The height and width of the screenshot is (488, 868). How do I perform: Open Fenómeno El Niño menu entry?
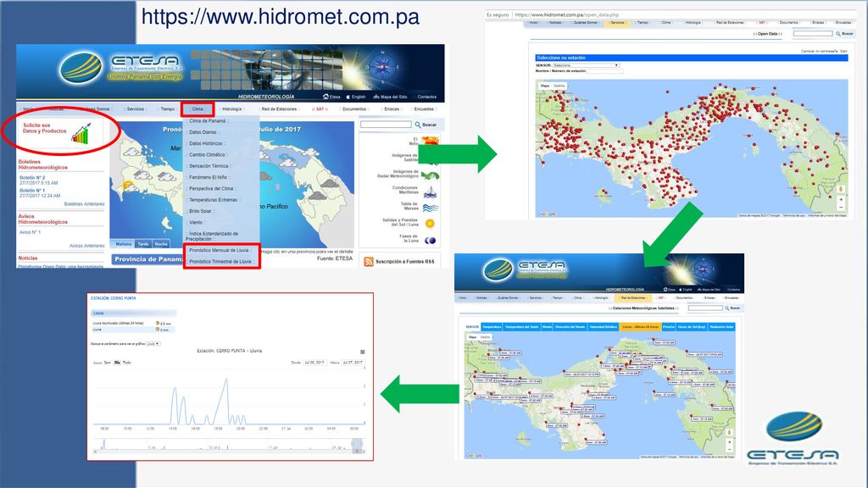click(x=209, y=177)
